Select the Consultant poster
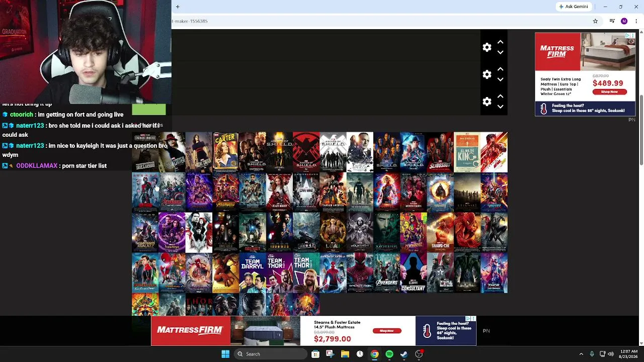Viewport: 644px width, 362px height. 413,273
